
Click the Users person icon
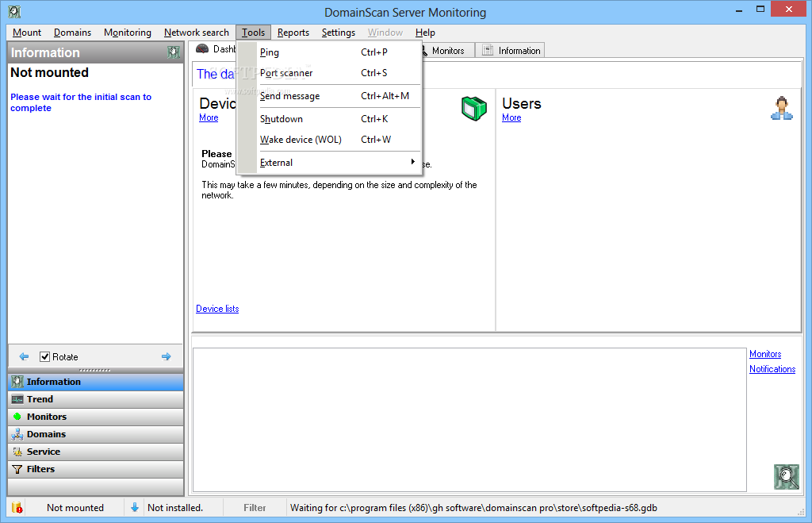click(x=781, y=109)
